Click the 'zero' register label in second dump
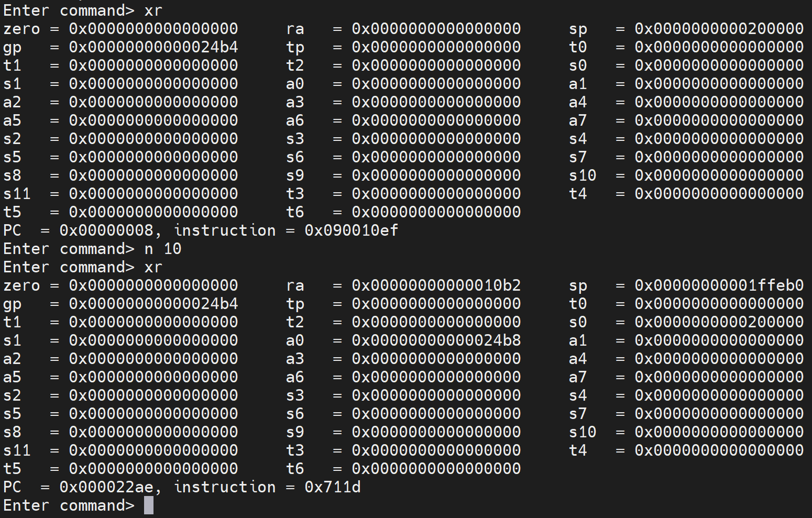812x518 pixels. 21,285
